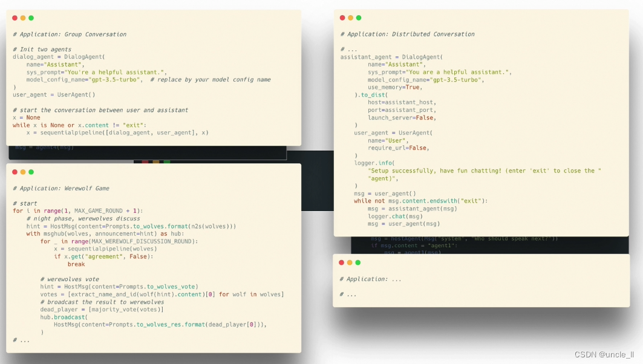This screenshot has height=364, width=643.
Task: Minimize the Distributed Conversation window with yellow dot
Action: click(351, 18)
